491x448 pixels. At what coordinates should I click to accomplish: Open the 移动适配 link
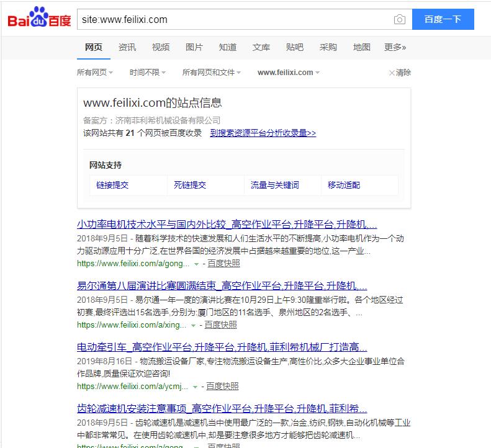click(344, 185)
